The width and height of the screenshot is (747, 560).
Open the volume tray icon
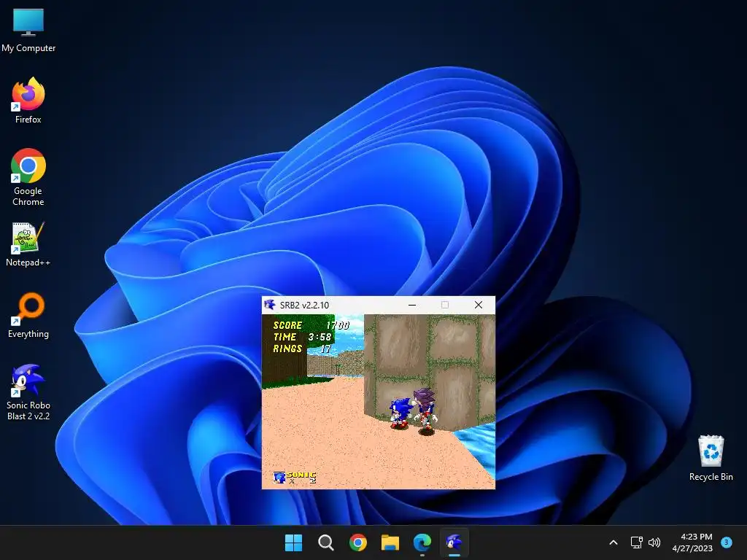coord(654,542)
